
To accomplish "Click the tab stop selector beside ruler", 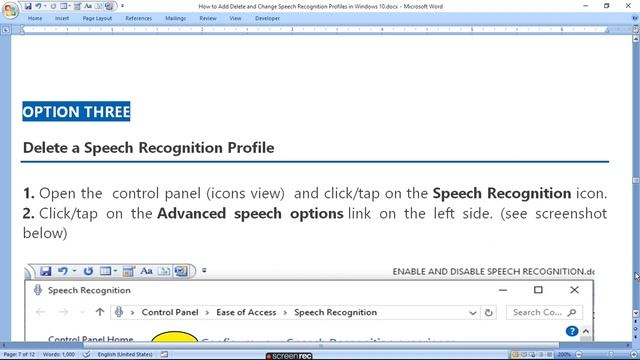I will tap(6, 29).
